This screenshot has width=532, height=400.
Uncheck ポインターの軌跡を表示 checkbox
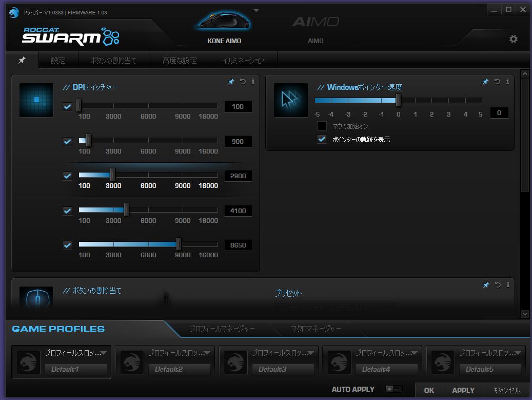tap(322, 139)
